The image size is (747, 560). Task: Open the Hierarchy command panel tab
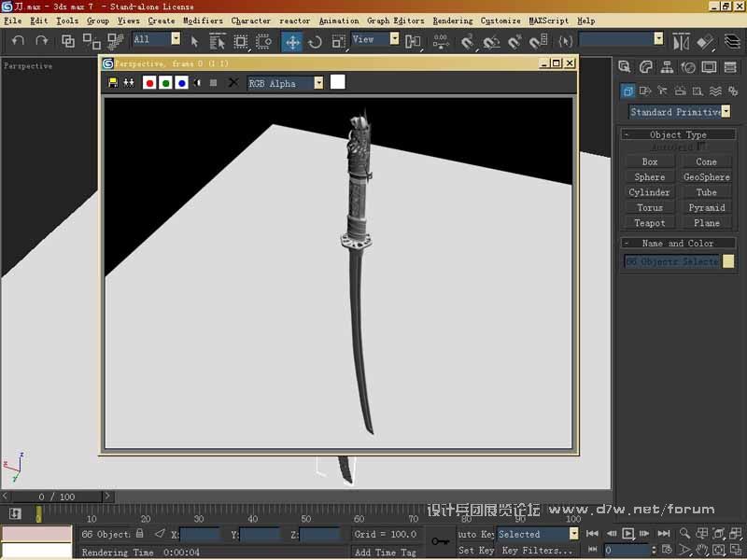pos(667,67)
